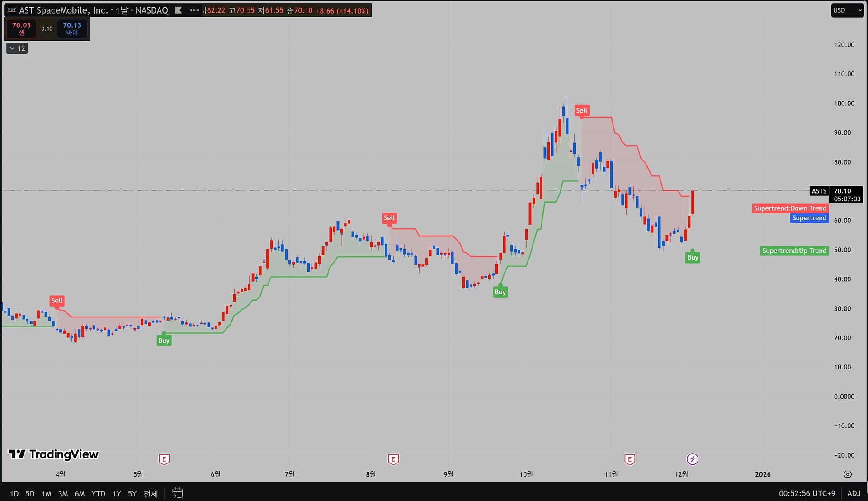Open the go-to-date calendar icon
The height and width of the screenshot is (501, 868).
177,493
